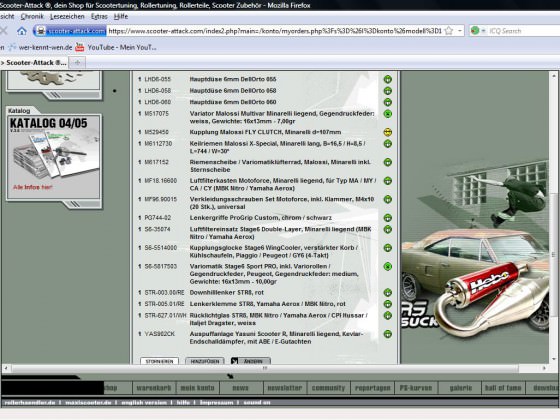This screenshot has height=420, width=560.
Task: Click the status icon for Variator Malossi Multivar
Action: point(388,114)
